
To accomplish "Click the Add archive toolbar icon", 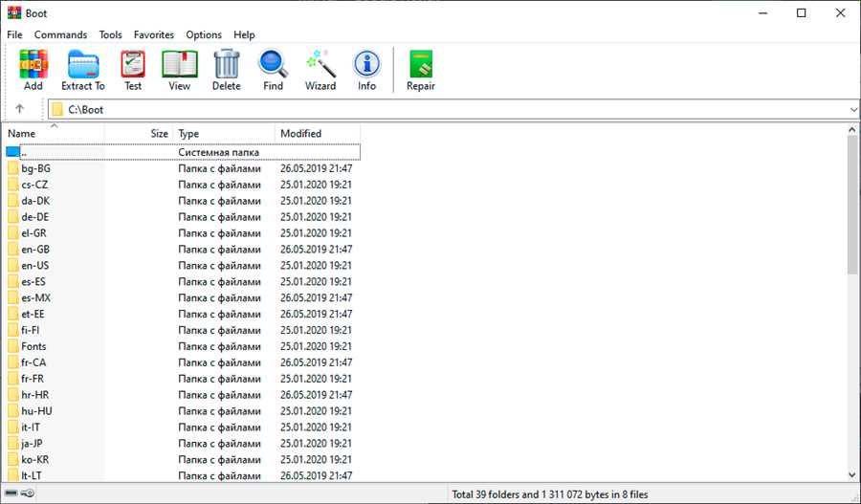I will (33, 69).
